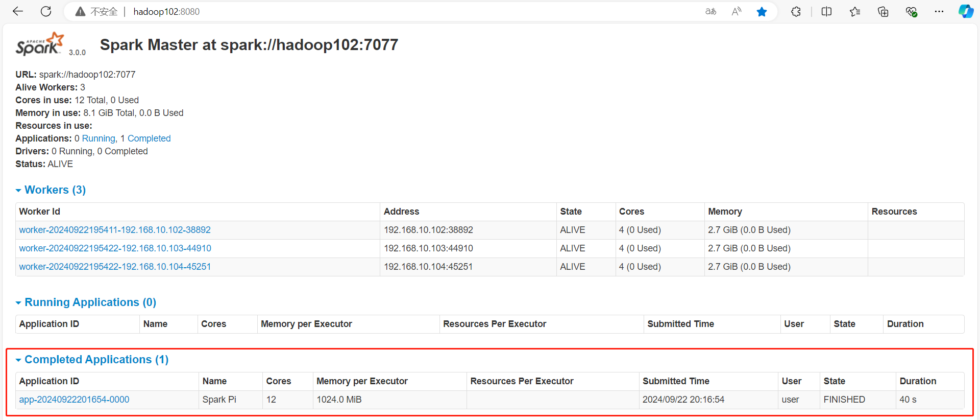The width and height of the screenshot is (980, 420).
Task: Click the Status: ALIVE line
Action: coord(44,164)
